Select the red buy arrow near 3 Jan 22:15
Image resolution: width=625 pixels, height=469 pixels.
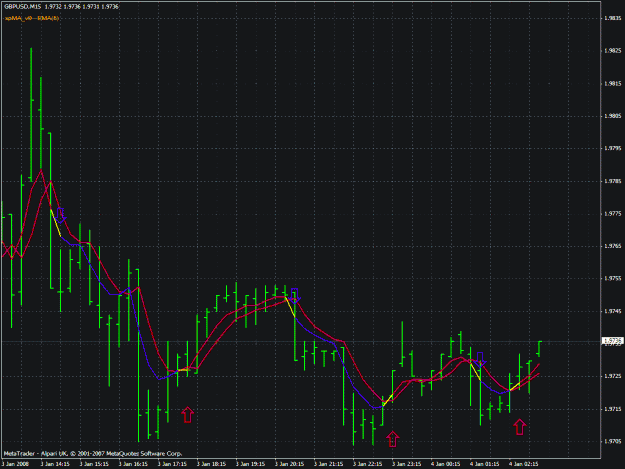393,439
